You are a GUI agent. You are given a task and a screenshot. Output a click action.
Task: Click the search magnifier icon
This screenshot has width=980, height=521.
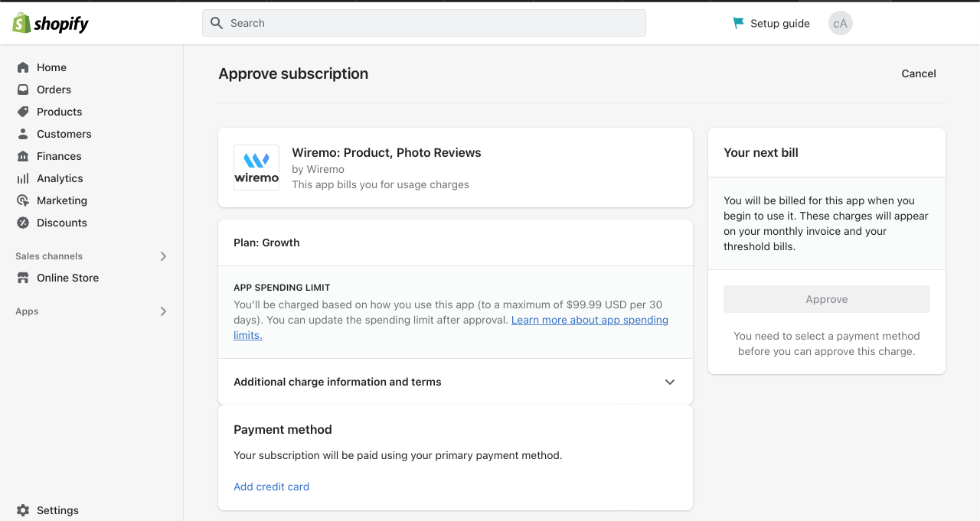[217, 23]
